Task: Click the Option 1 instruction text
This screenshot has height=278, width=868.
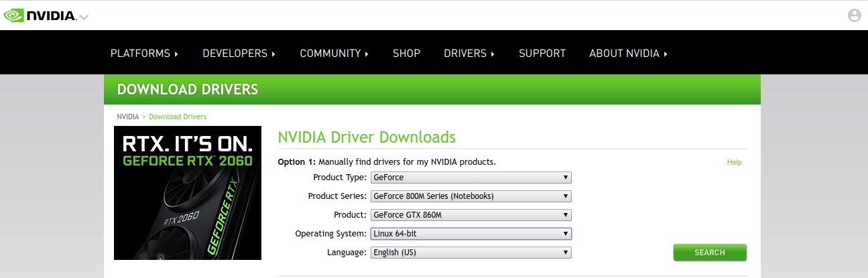Action: [387, 162]
